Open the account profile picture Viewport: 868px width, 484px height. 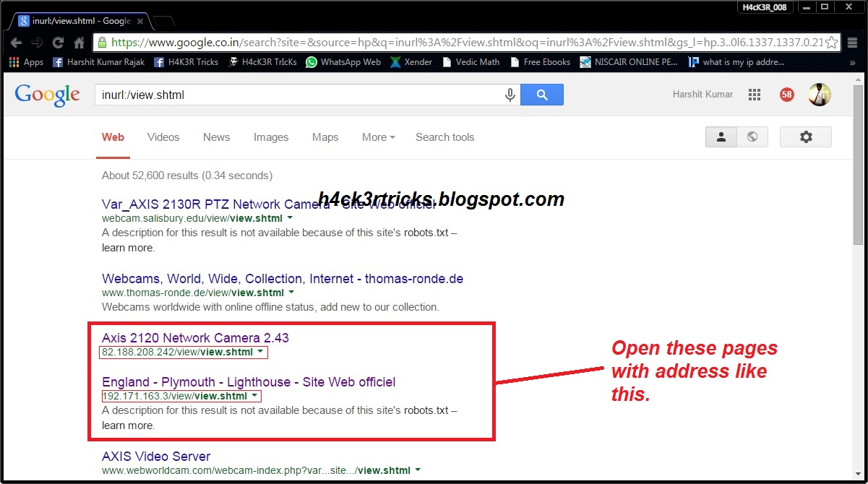[820, 95]
